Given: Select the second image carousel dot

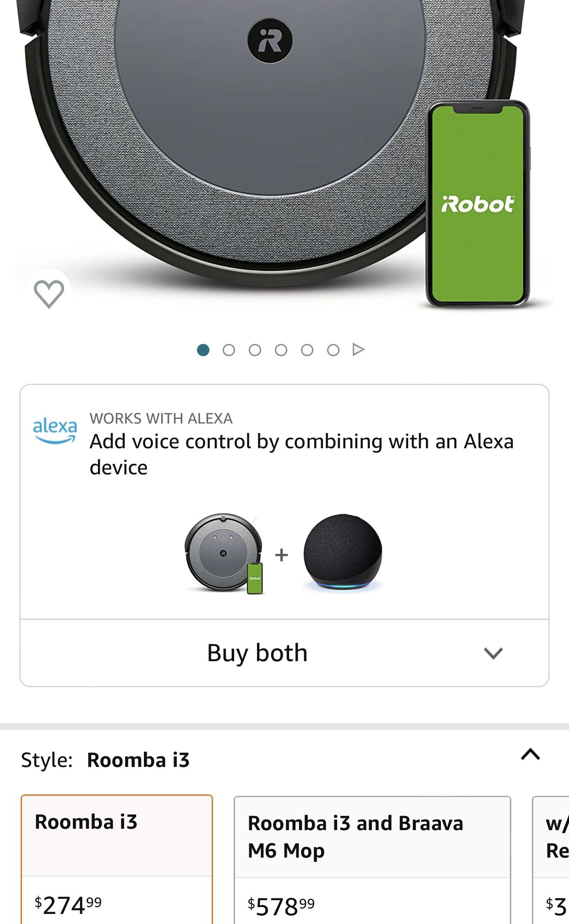Looking at the screenshot, I should (229, 350).
